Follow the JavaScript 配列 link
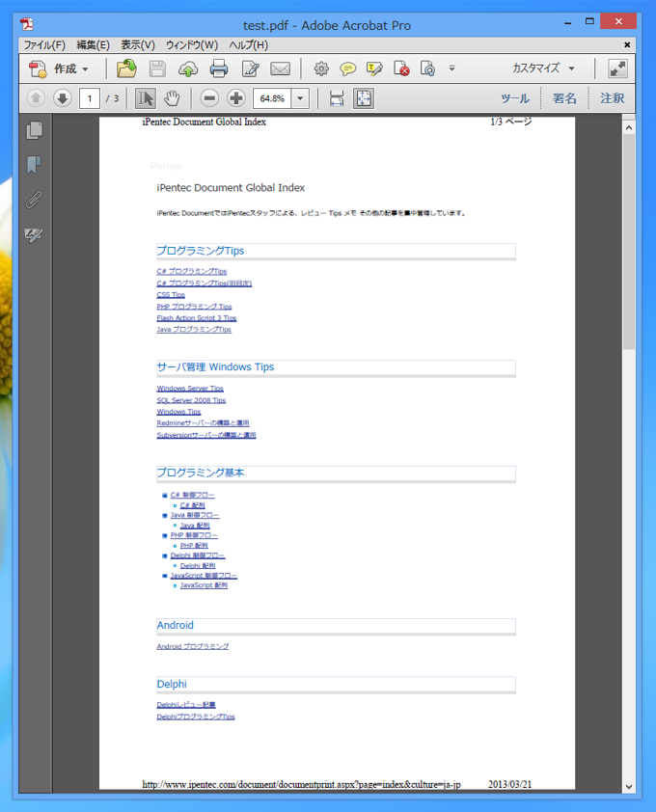This screenshot has width=656, height=812. [x=204, y=585]
